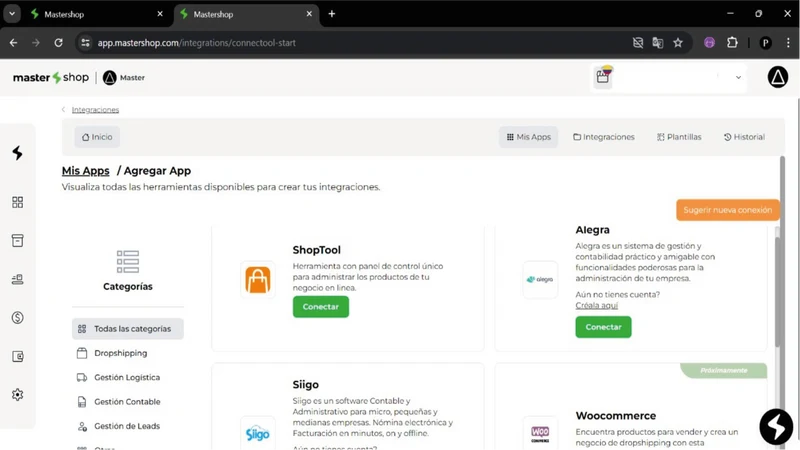The width and height of the screenshot is (800, 450).
Task: Click the Woocommerce logo
Action: point(540,434)
